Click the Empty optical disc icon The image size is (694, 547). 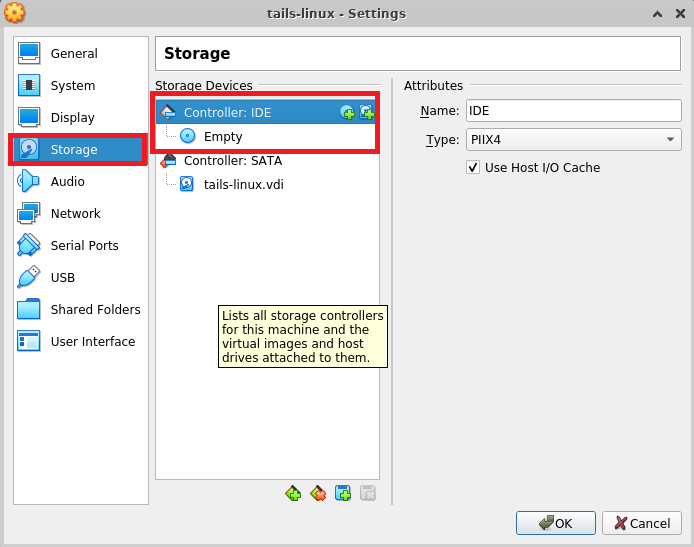[x=188, y=136]
